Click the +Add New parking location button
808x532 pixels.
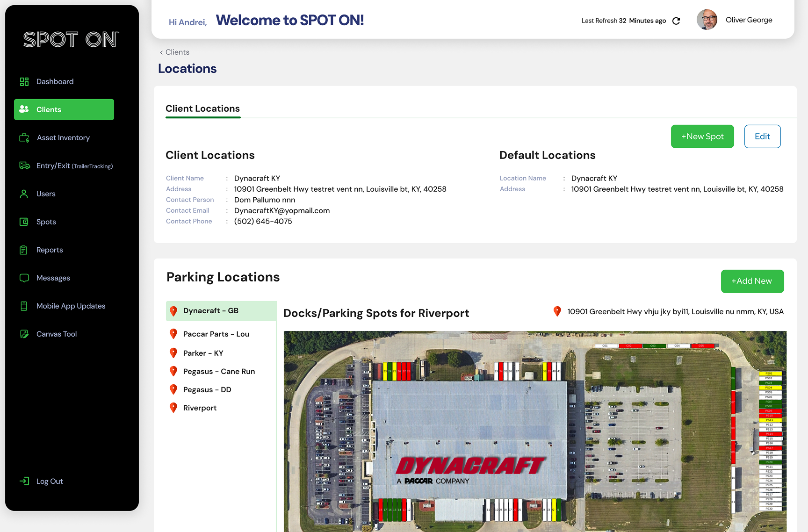tap(752, 281)
